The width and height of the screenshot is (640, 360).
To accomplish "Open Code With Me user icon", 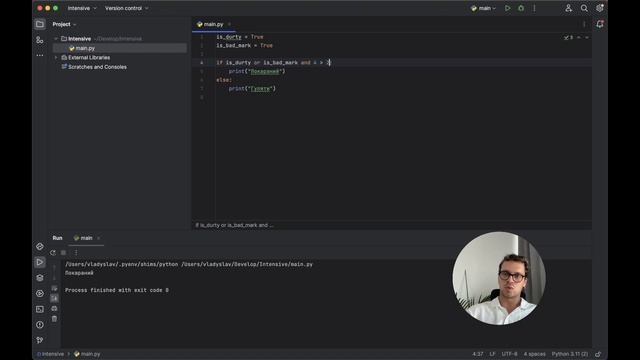I will coord(568,8).
